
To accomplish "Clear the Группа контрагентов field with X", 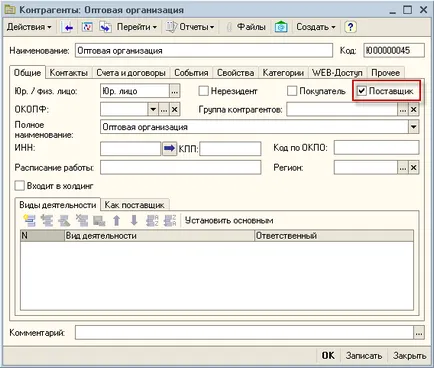I will (414, 109).
